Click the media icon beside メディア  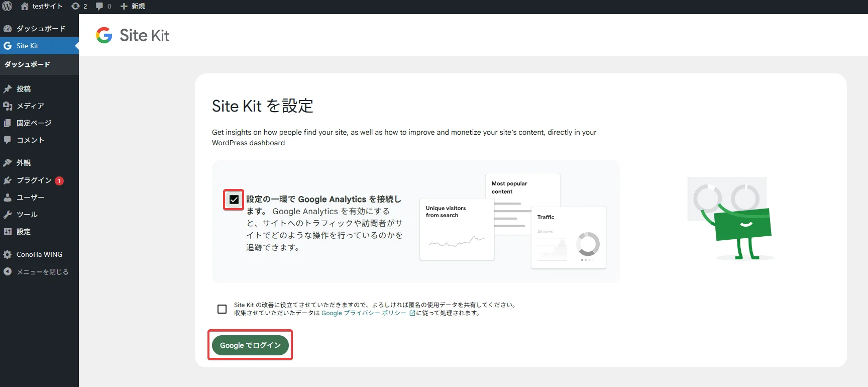pos(8,106)
